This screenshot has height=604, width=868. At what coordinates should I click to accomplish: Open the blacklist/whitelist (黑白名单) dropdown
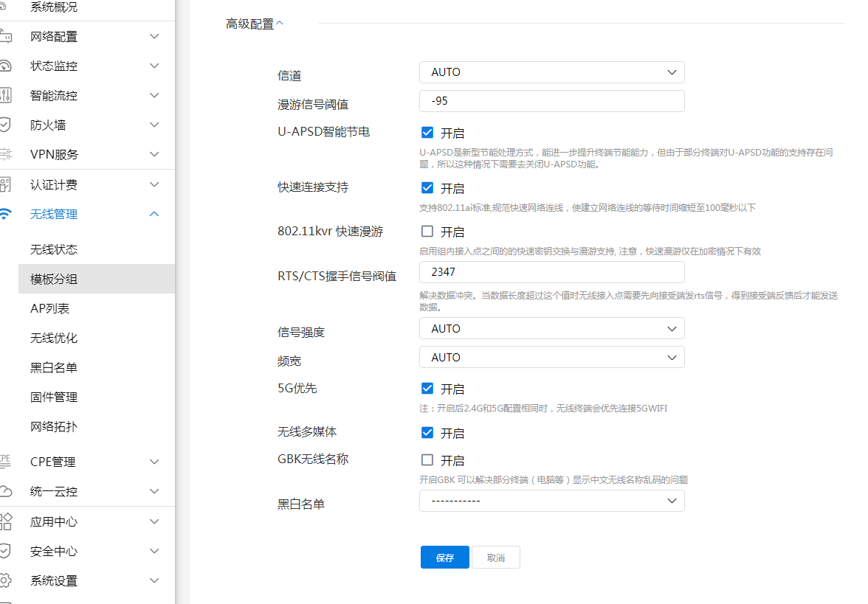coord(551,501)
